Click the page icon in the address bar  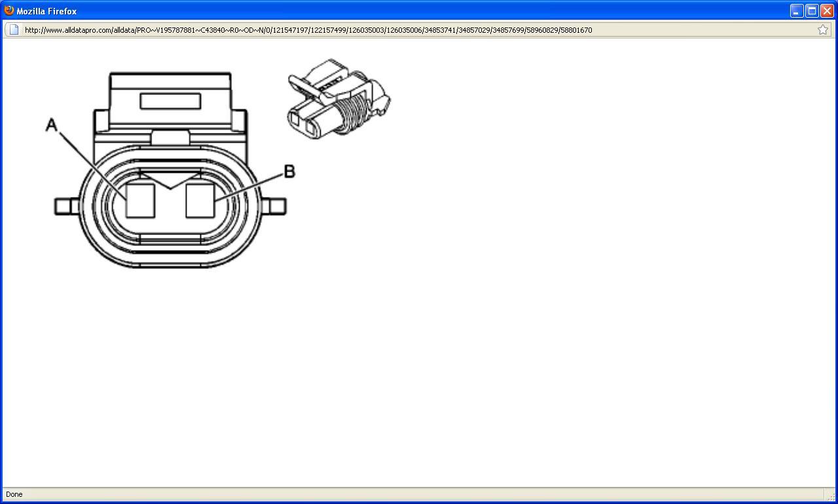click(13, 29)
